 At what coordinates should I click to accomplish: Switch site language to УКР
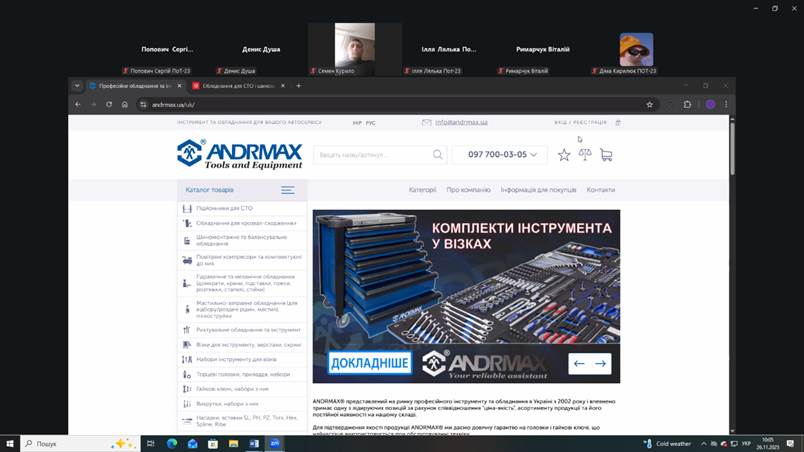(x=357, y=123)
